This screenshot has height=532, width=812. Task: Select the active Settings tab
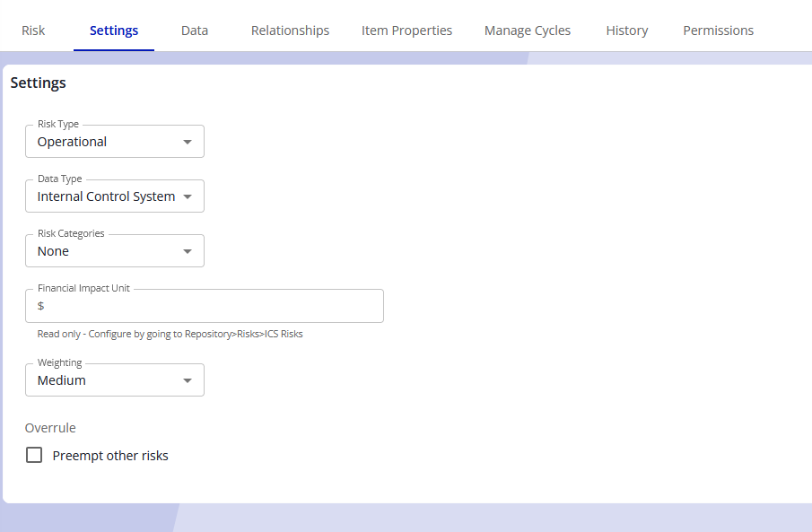click(114, 31)
